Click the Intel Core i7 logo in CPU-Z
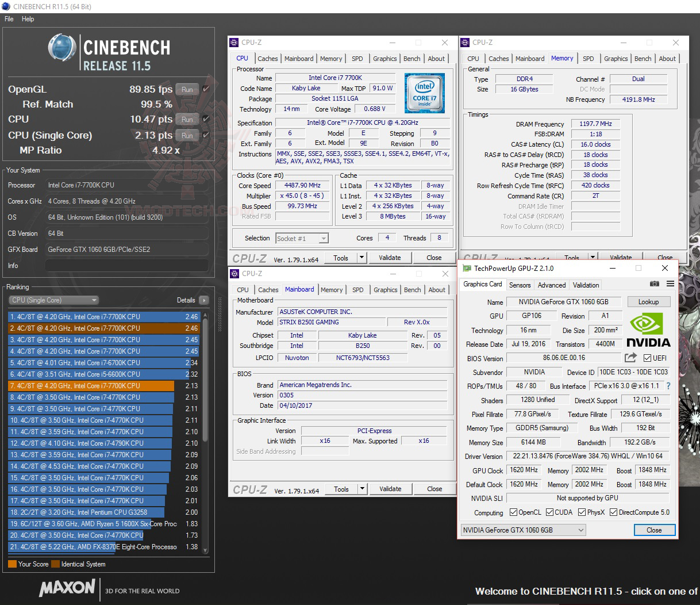 pos(424,93)
